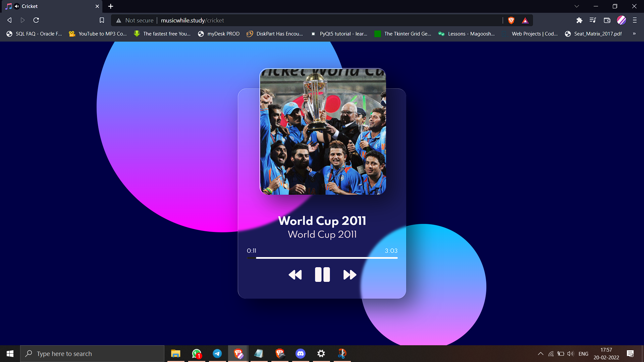Open the media playlist control icon

click(593, 20)
